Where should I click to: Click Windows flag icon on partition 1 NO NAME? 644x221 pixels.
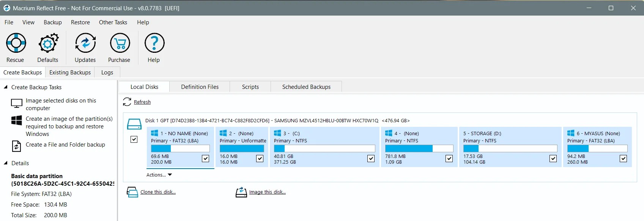[154, 133]
